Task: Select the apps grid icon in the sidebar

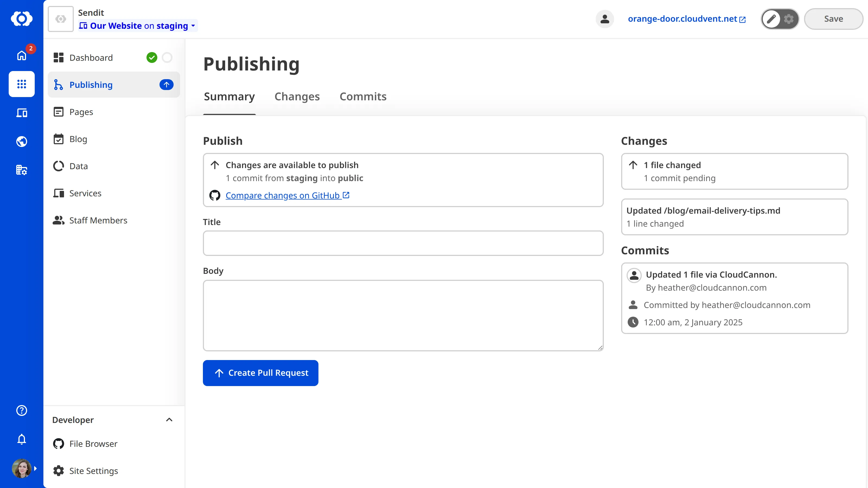Action: 22,84
